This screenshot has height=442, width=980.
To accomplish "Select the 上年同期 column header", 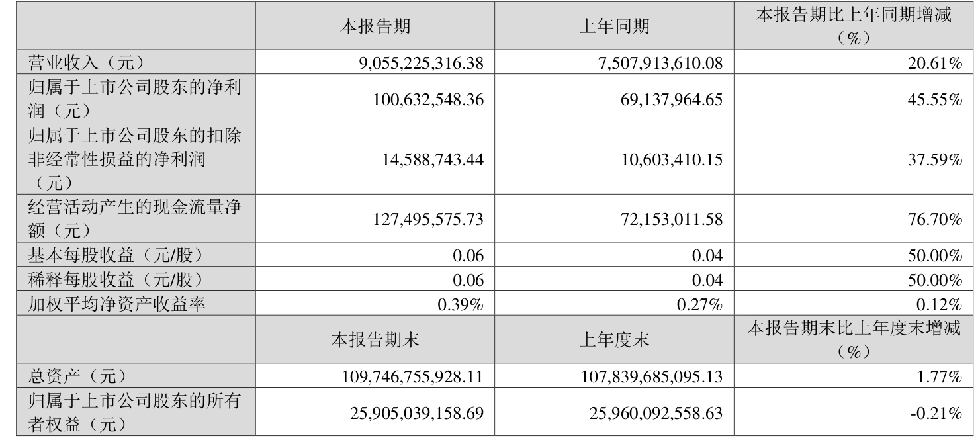I will click(613, 26).
